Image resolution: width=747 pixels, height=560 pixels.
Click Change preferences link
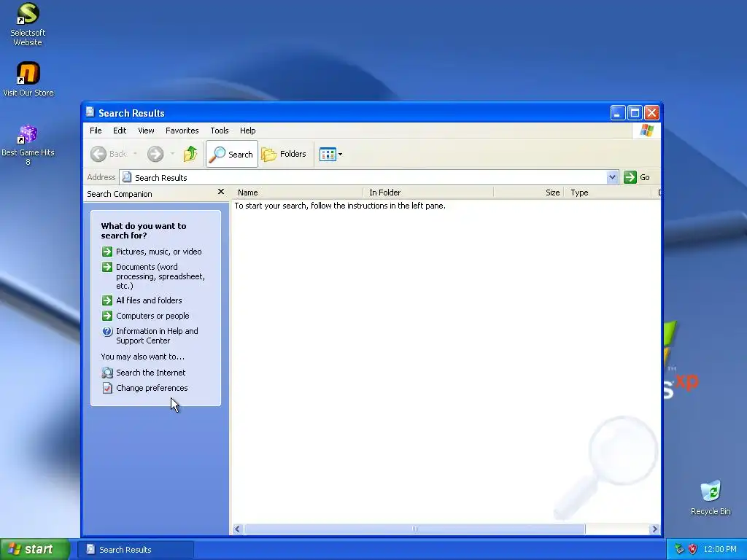tap(152, 388)
